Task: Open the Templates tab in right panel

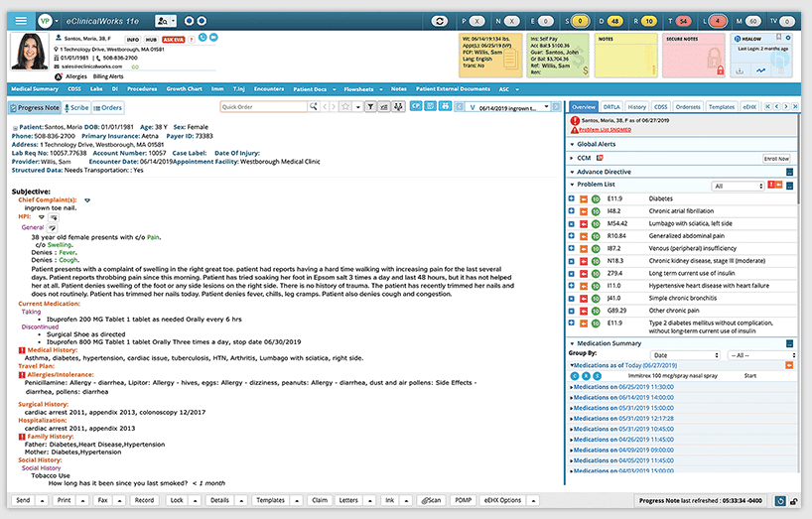Action: click(722, 106)
